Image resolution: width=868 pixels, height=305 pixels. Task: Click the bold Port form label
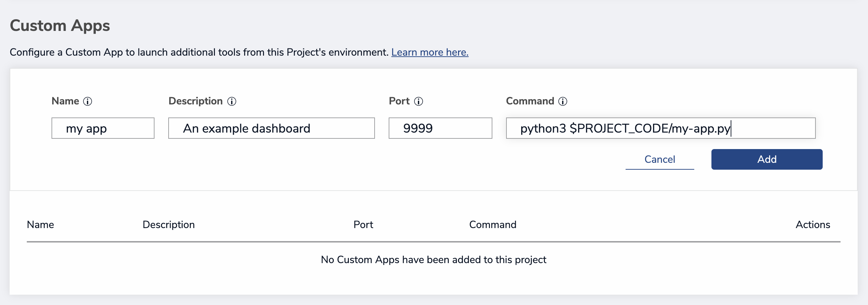click(x=399, y=101)
